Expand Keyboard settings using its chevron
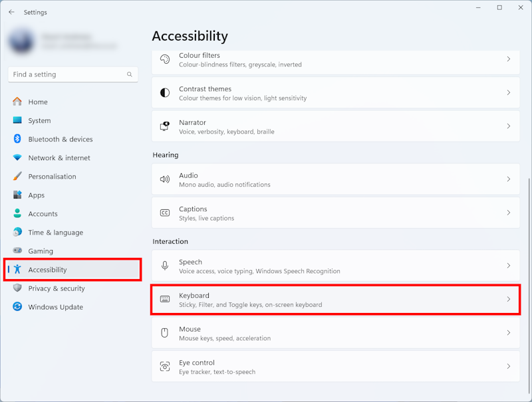 [x=509, y=300]
